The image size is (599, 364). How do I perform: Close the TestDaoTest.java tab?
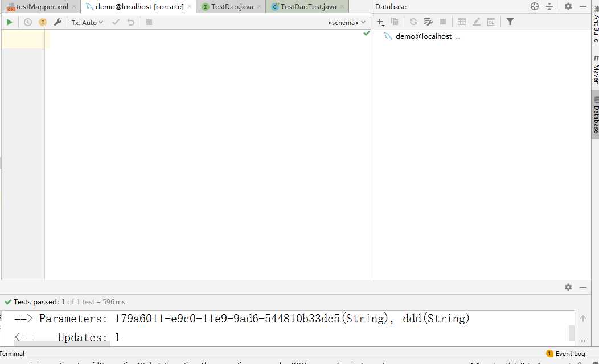pos(342,6)
